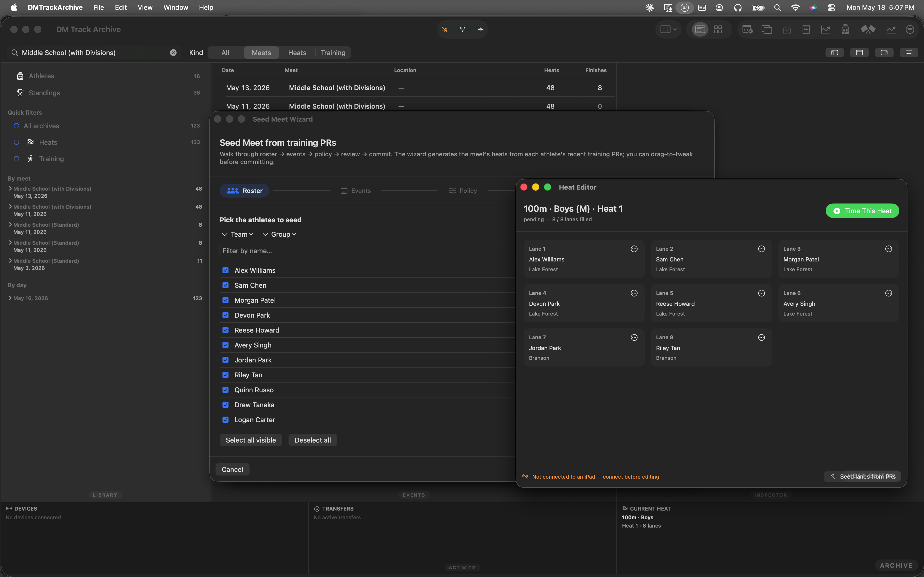Click the iPad connection status toolbar icon
The image size is (924, 577).
[x=444, y=29]
